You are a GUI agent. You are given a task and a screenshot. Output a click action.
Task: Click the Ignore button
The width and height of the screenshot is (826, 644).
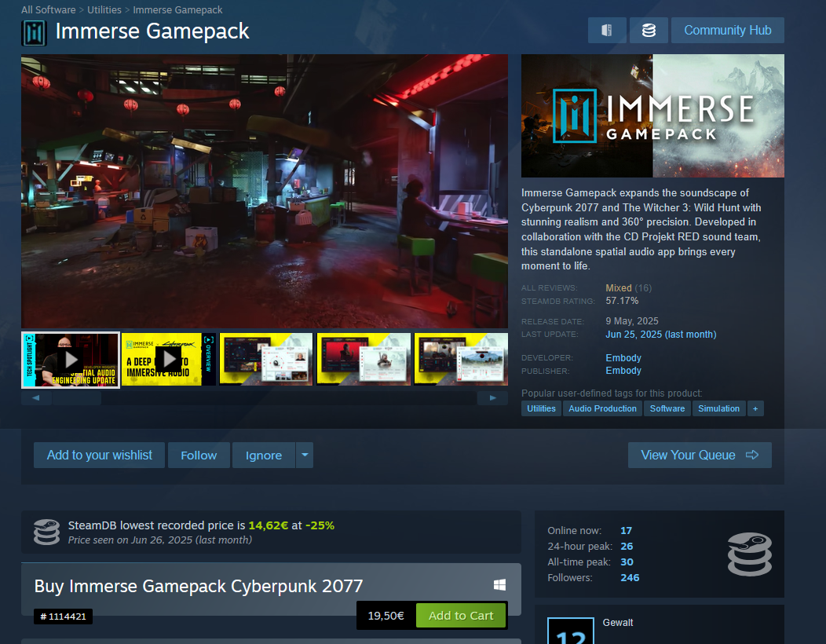(x=263, y=456)
